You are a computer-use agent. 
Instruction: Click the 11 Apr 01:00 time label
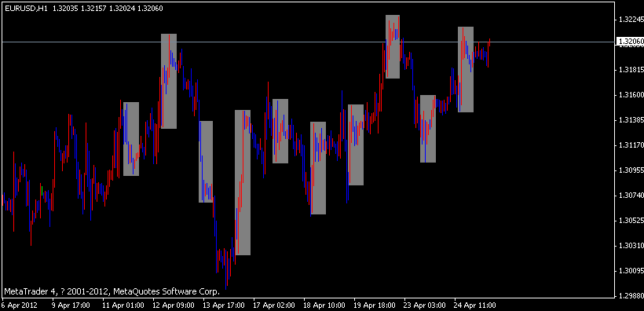123,306
